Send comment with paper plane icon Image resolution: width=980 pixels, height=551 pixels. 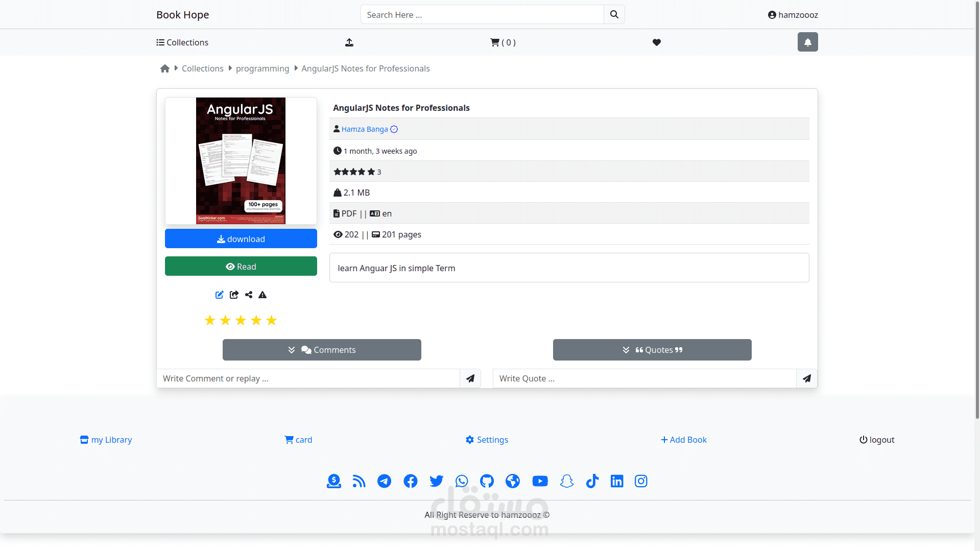tap(470, 378)
